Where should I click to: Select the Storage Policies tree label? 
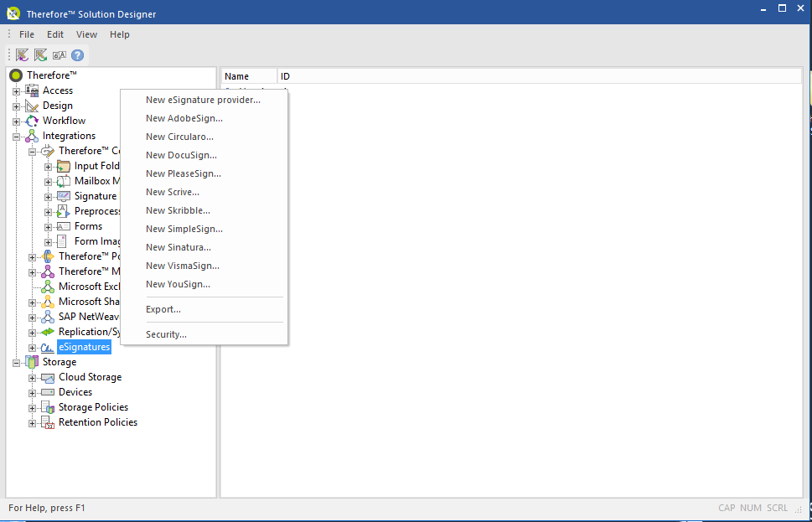click(93, 407)
